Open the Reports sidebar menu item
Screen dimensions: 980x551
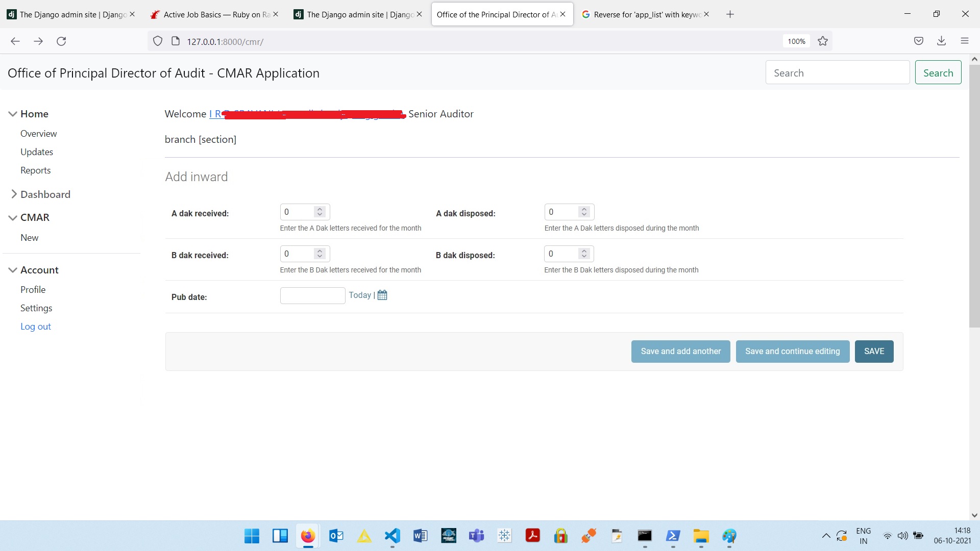[35, 170]
